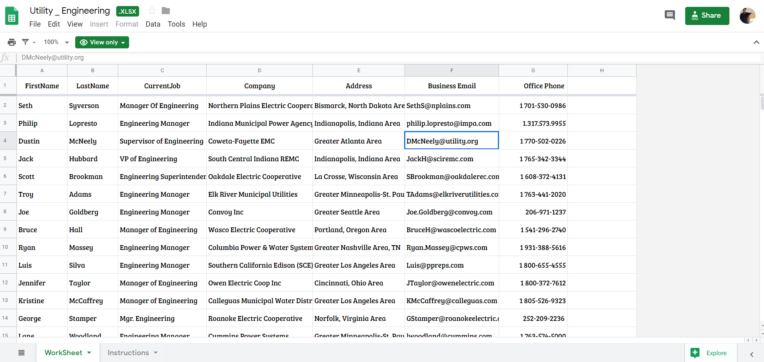Open the user account avatar
The width and height of the screenshot is (764, 362).
pyautogui.click(x=747, y=16)
